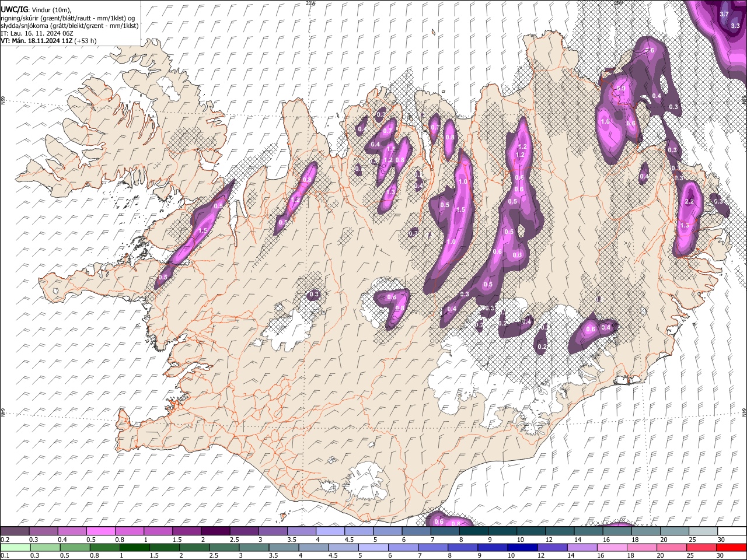
Task: Pick the darkest purple top-row swatch above "2"
Action: tap(215, 531)
